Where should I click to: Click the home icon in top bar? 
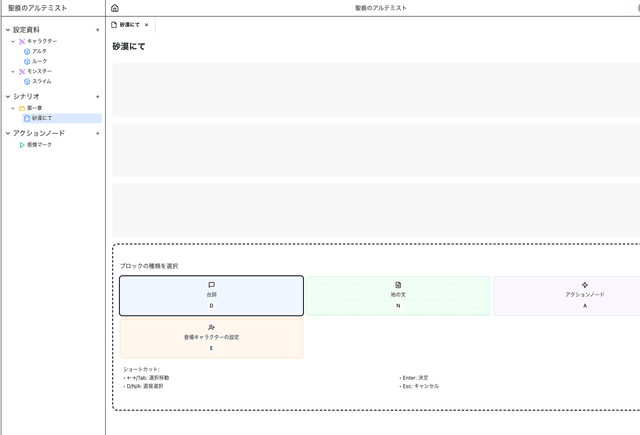114,8
